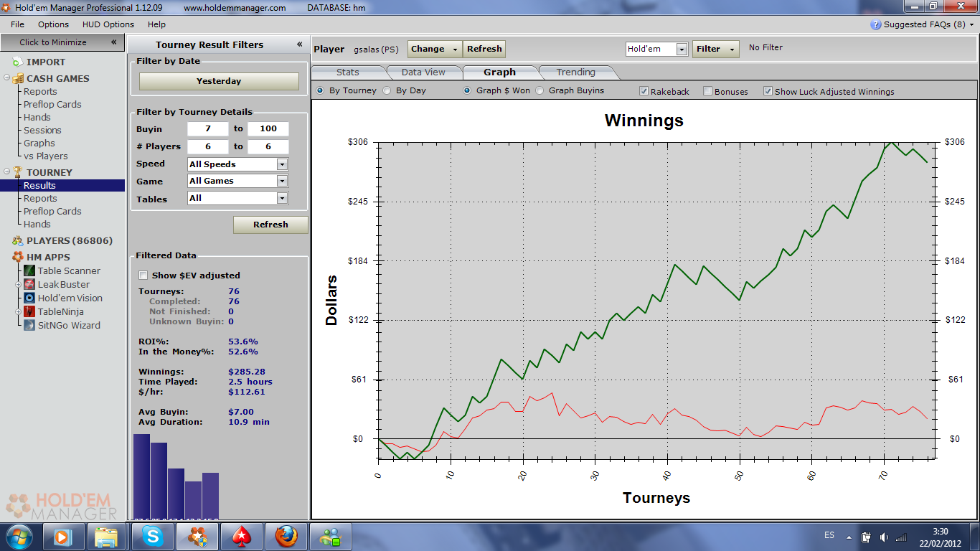Open the Hold'em game type dropdown
Viewport: 980px width, 551px height.
point(682,50)
